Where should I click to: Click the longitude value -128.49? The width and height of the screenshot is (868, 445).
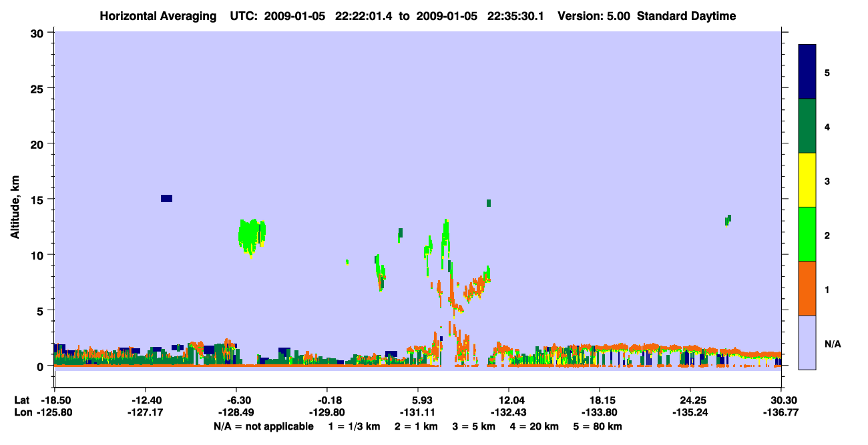click(236, 412)
